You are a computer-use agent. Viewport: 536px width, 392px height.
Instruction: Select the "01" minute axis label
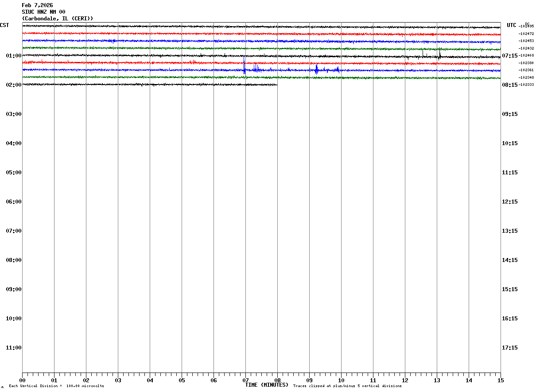click(x=54, y=380)
